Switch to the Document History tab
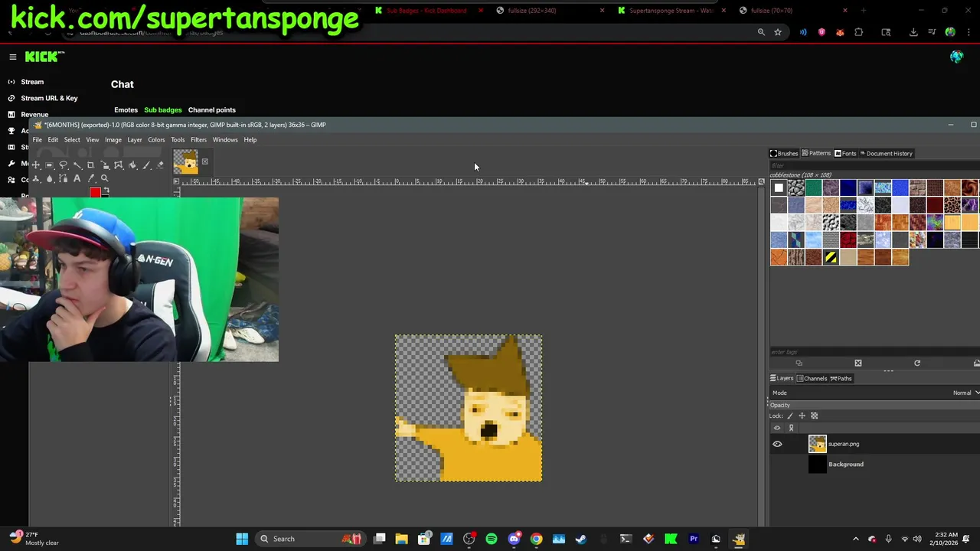 886,153
